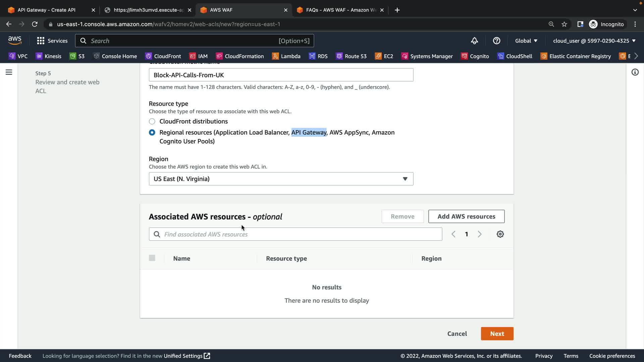Screen dimensions: 644x362
Task: Select Regional resources radio option
Action: (x=152, y=132)
